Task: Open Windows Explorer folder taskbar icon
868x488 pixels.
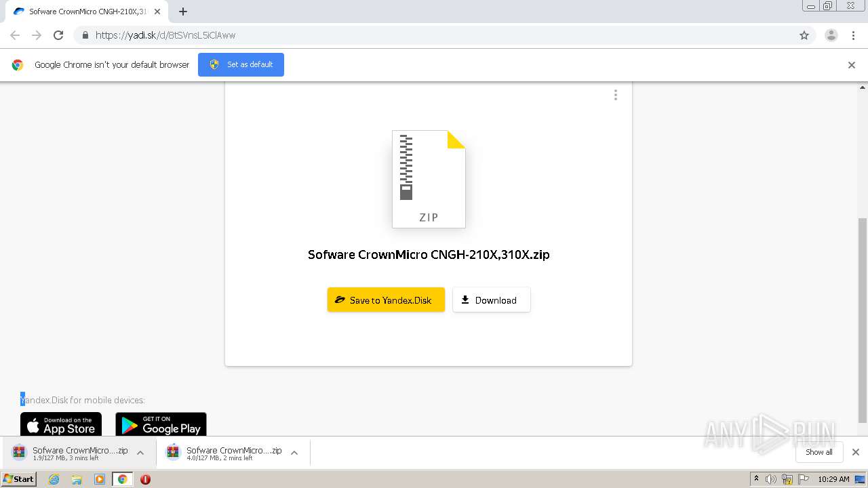Action: coord(77,479)
